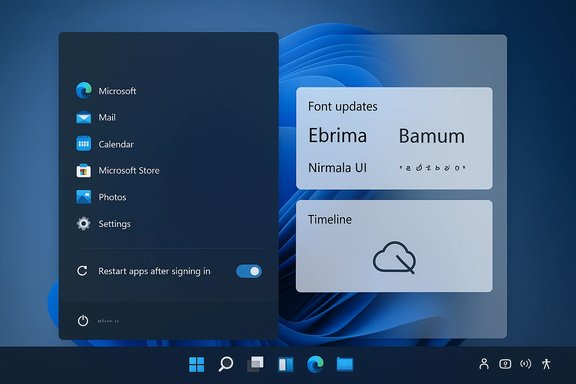Launch the Microsoft Store bag icon
576x384 pixels.
84,171
